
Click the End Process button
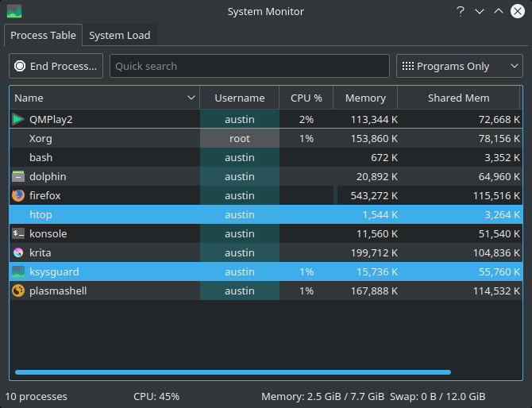click(56, 66)
